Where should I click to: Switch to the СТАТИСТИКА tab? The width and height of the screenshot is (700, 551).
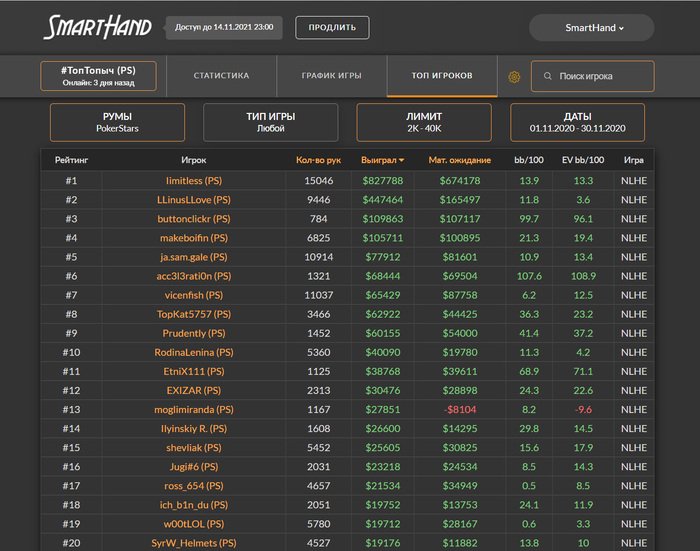221,76
